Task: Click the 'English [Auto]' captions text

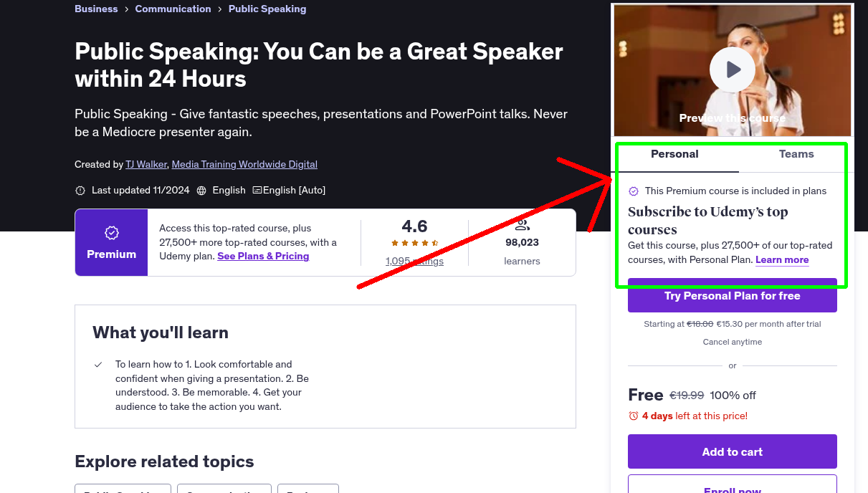Action: pos(294,190)
